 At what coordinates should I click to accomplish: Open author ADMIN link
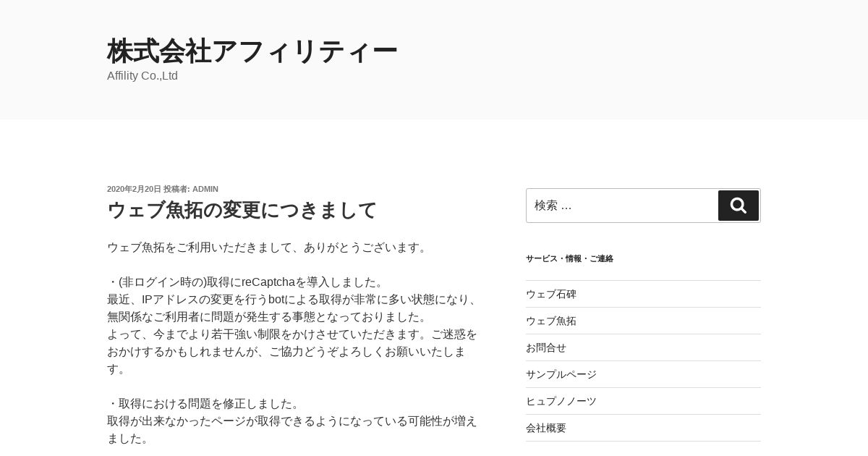pyautogui.click(x=205, y=189)
